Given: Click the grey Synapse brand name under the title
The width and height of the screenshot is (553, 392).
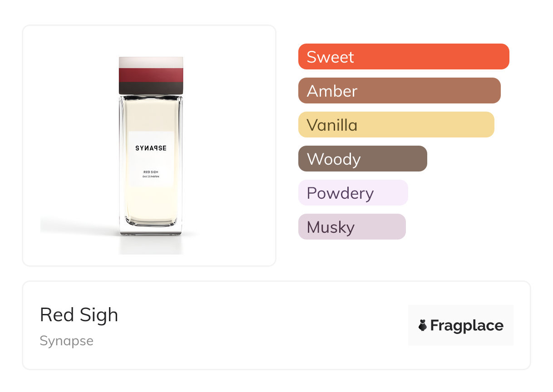Looking at the screenshot, I should pyautogui.click(x=66, y=341).
